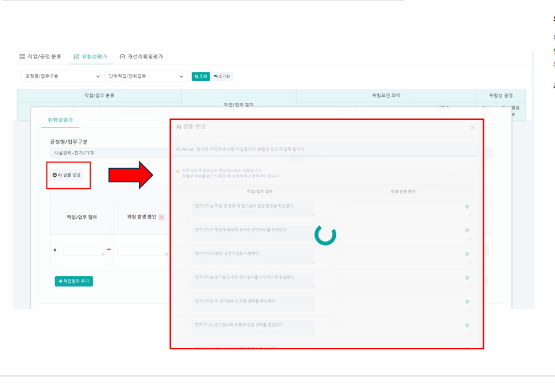
Task: Click the red minus icon to remove the row
Action: 109,249
